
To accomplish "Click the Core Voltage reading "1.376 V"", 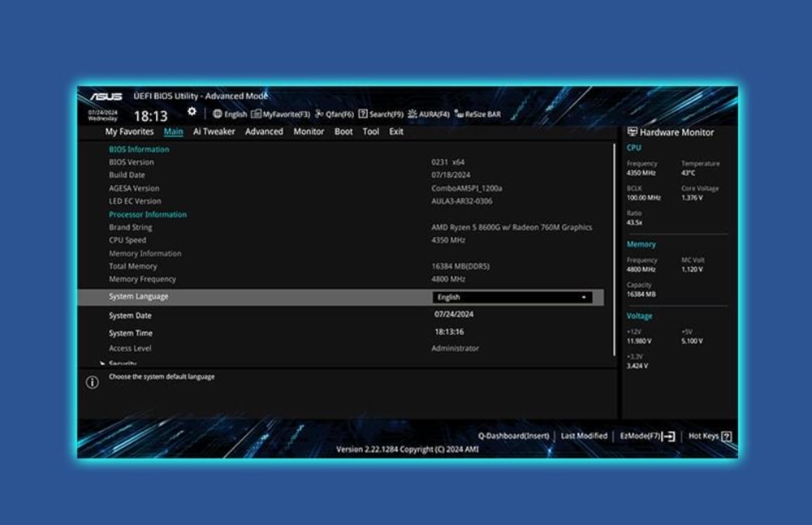I will (693, 198).
